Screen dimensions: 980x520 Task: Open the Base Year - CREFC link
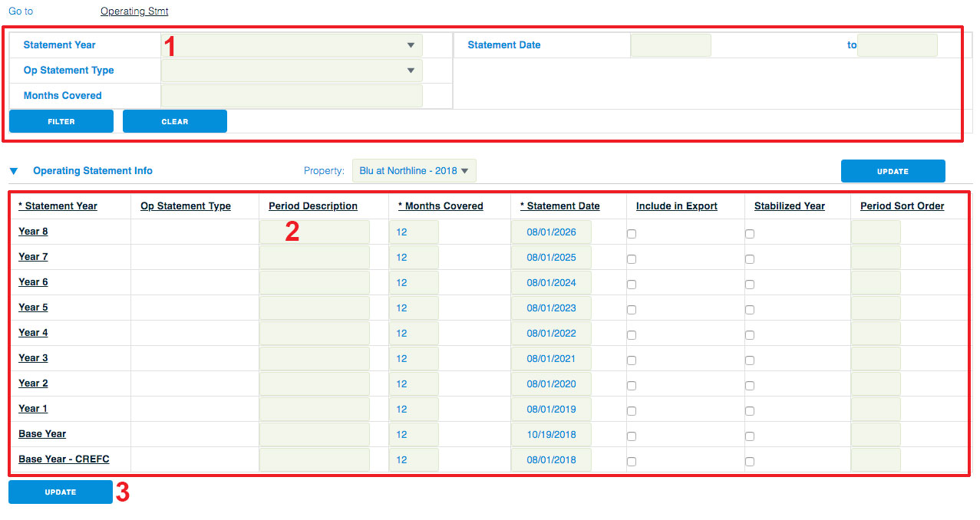pos(64,459)
